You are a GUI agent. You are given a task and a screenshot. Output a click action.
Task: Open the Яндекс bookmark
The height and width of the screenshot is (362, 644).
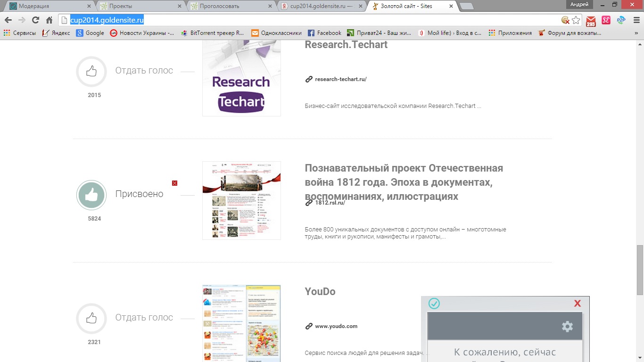point(56,33)
